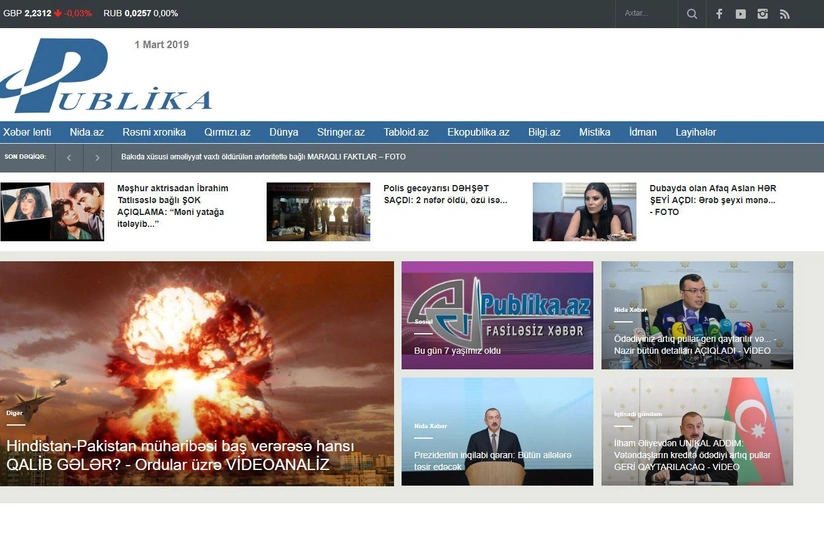Open Bilgi.az menu item

544,132
